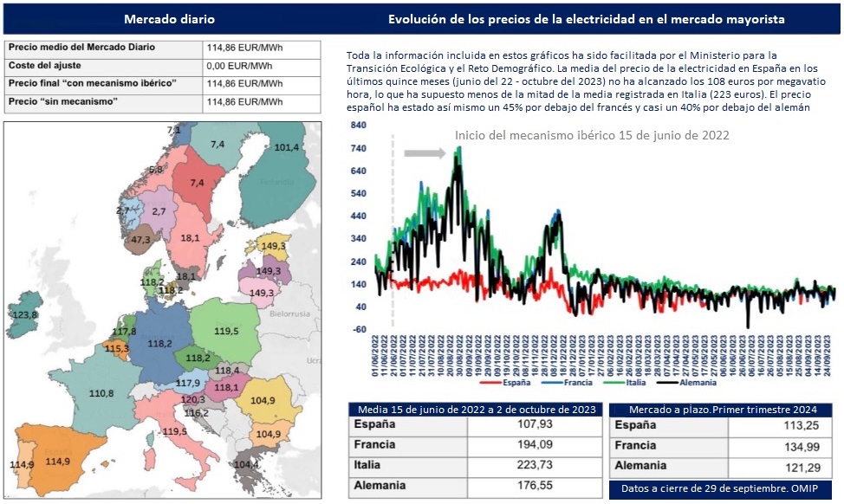The image size is (844, 504).
Task: Click Ireland's 123,8 value on the map
Action: 24,315
